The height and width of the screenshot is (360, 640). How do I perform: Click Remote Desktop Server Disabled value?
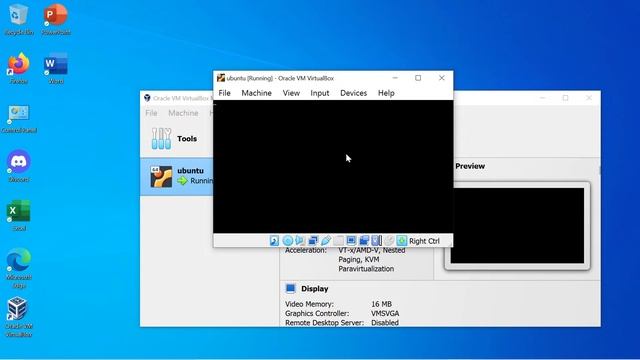pyautogui.click(x=384, y=323)
